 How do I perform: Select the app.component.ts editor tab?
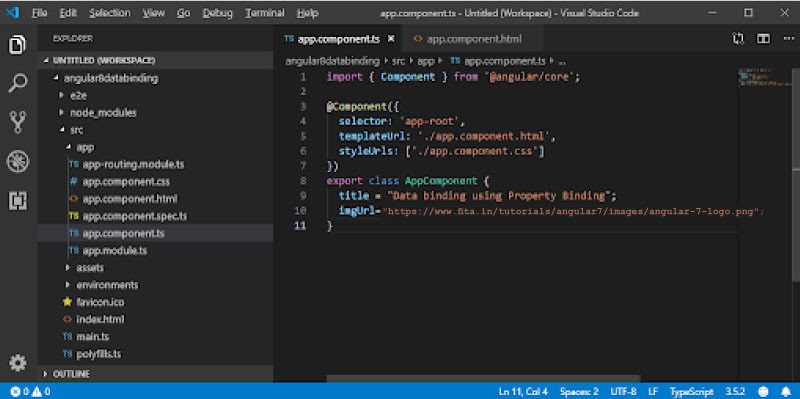click(338, 39)
